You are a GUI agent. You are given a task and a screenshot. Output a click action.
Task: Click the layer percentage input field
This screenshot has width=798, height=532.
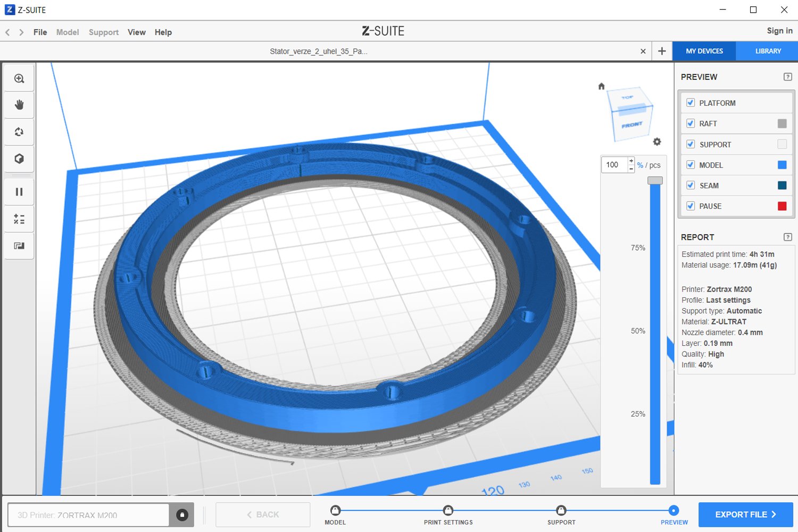pos(614,165)
